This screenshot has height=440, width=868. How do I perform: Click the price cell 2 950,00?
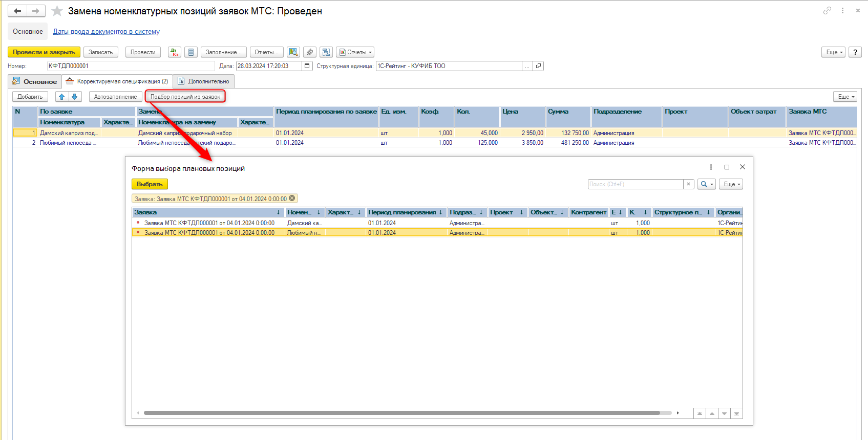coord(523,133)
